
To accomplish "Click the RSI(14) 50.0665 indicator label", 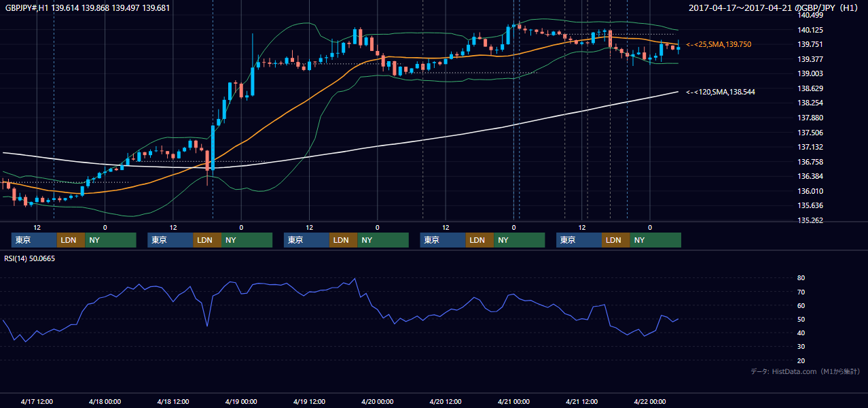I will pos(29,258).
